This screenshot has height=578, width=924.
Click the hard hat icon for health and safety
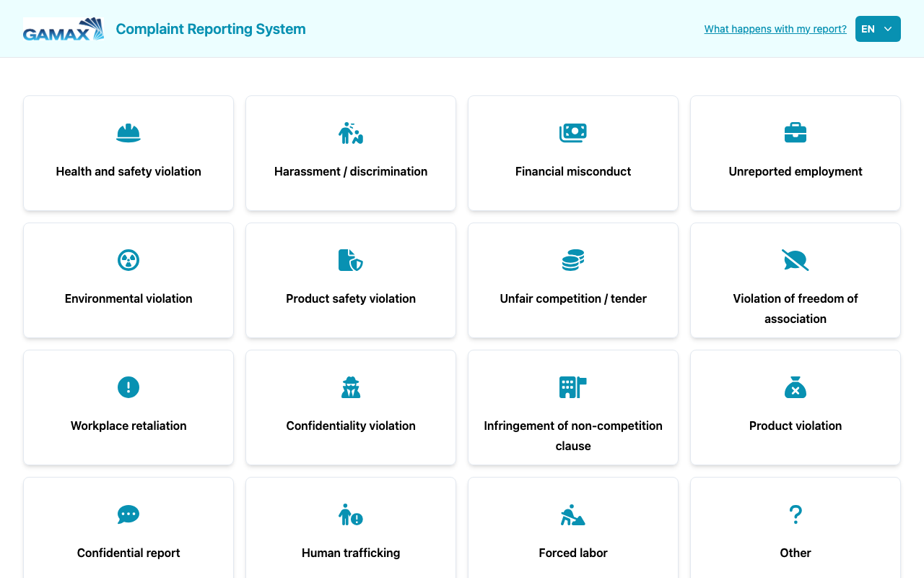[x=128, y=133]
